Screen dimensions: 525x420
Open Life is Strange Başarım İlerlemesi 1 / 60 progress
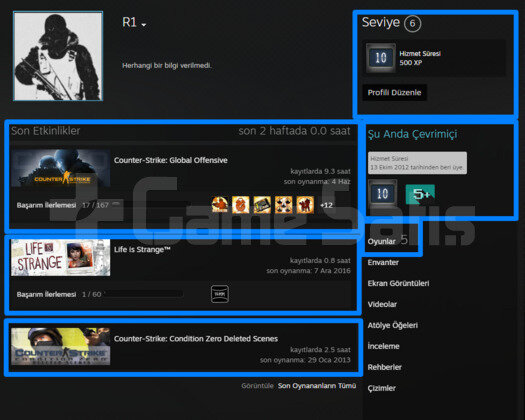point(100,294)
